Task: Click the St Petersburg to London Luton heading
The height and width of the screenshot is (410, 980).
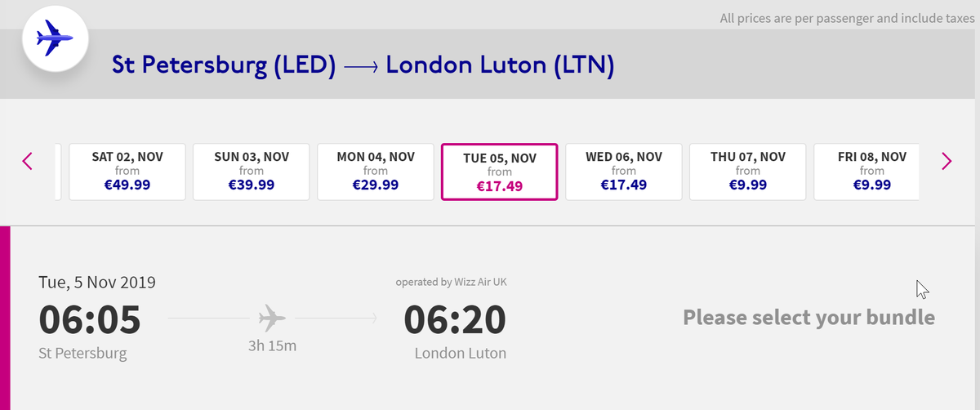Action: click(363, 66)
